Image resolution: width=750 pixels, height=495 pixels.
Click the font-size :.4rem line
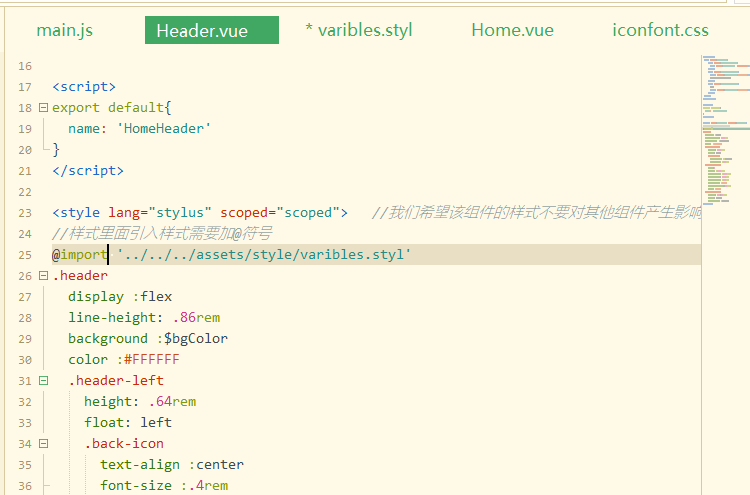[164, 486]
